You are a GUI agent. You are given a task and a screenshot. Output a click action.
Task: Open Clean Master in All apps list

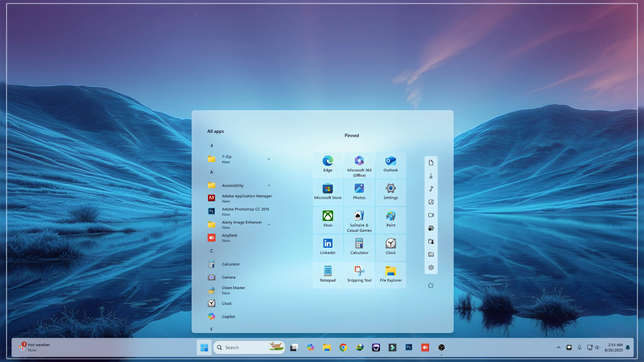240,290
